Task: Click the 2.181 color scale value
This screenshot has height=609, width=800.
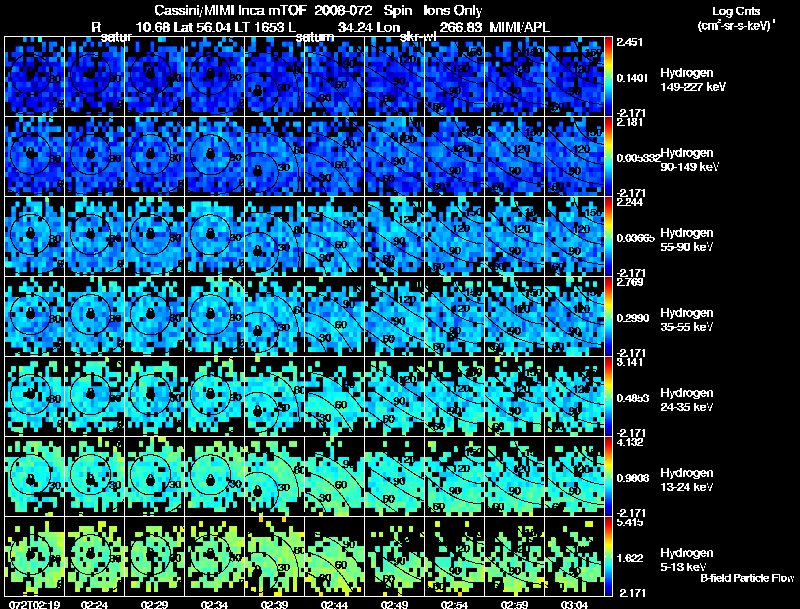Action: click(630, 122)
